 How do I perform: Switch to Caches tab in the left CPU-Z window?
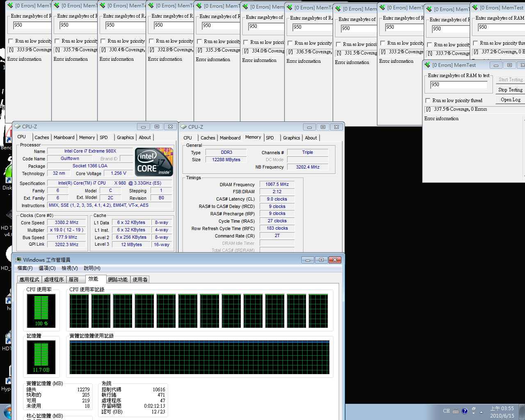point(41,137)
